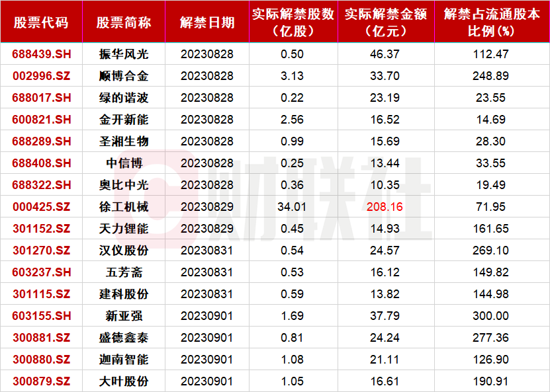Click share count 34.01 for 徐工机械
This screenshot has width=550, height=392.
[292, 207]
